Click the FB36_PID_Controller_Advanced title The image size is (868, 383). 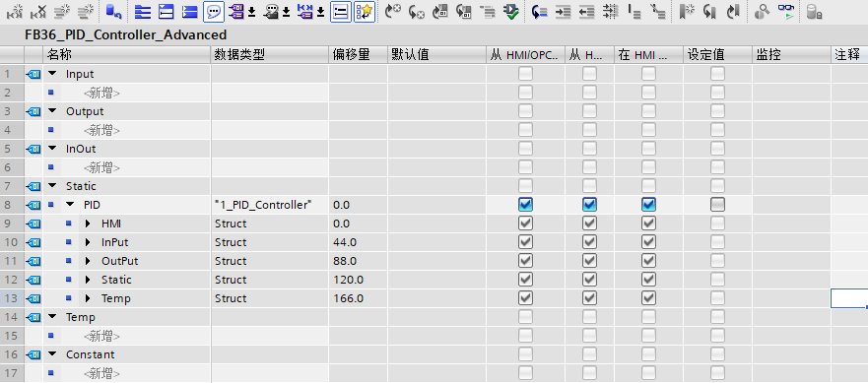tap(126, 34)
